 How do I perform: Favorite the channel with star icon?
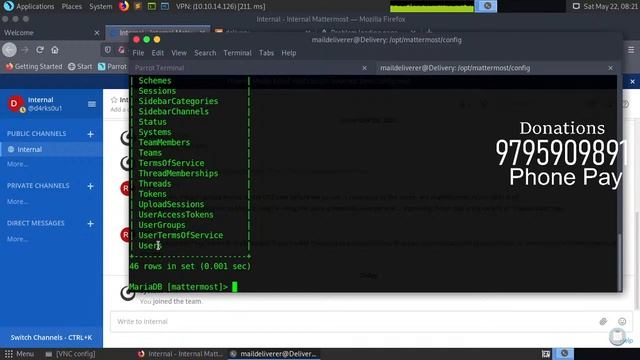[114, 100]
